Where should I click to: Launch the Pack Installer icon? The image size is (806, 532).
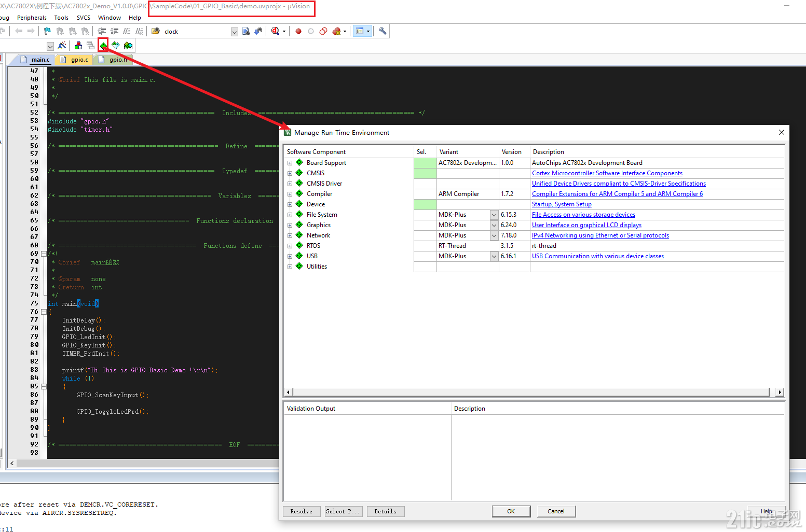(128, 46)
